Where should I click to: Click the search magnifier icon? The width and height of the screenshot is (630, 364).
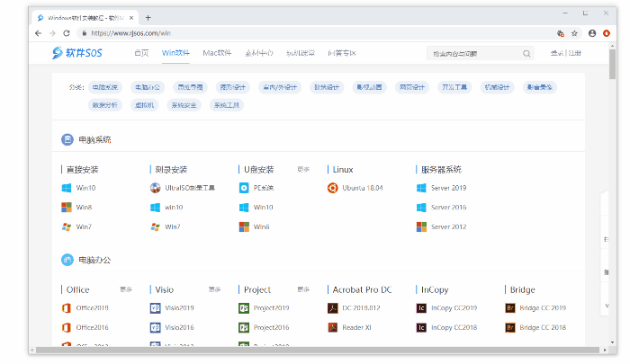pos(526,54)
